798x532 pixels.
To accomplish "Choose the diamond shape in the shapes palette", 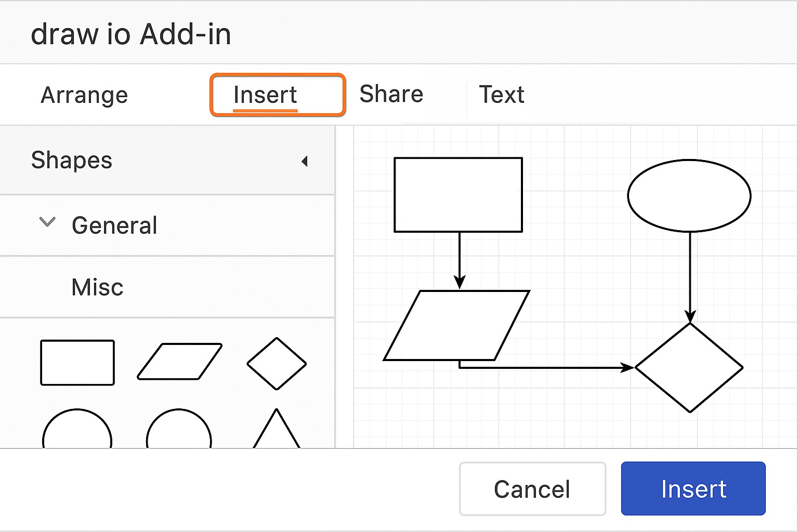I will pos(277,364).
